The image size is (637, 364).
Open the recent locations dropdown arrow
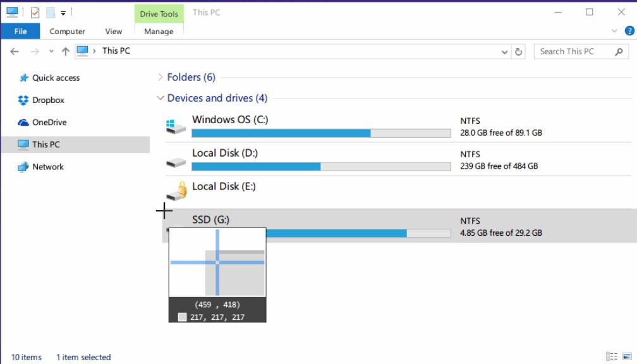50,52
